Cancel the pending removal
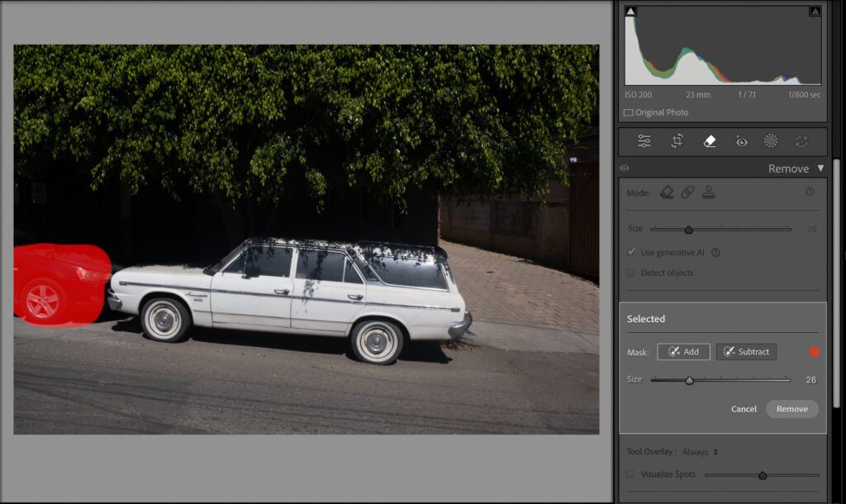Viewport: 846px width, 504px height. click(743, 409)
